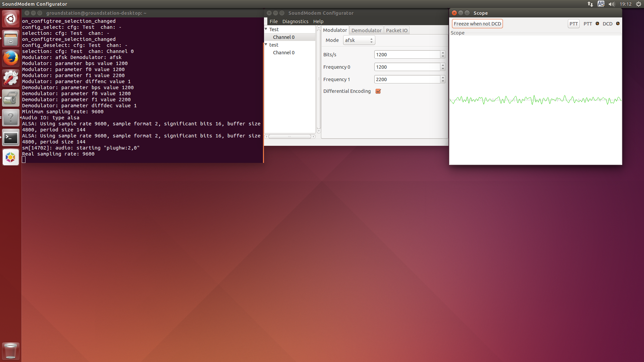Open System Settings wrench-gear dock icon

11,78
